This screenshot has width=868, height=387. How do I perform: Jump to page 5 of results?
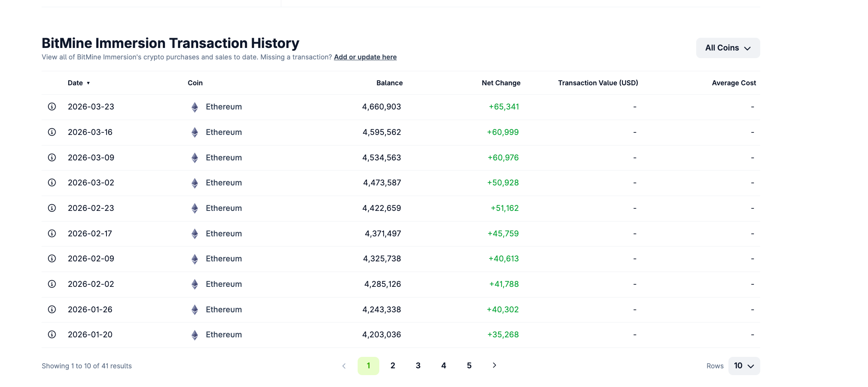tap(469, 366)
